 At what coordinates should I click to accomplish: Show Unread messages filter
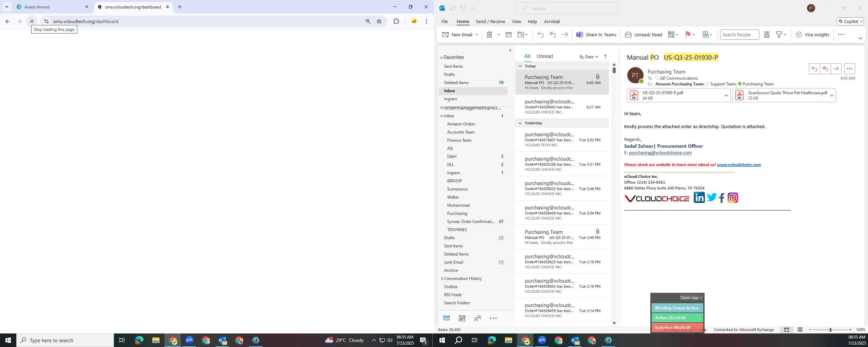(545, 56)
